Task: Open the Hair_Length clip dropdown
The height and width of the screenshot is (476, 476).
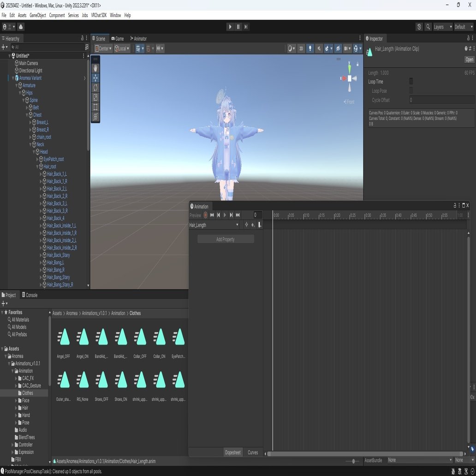Action: click(214, 225)
